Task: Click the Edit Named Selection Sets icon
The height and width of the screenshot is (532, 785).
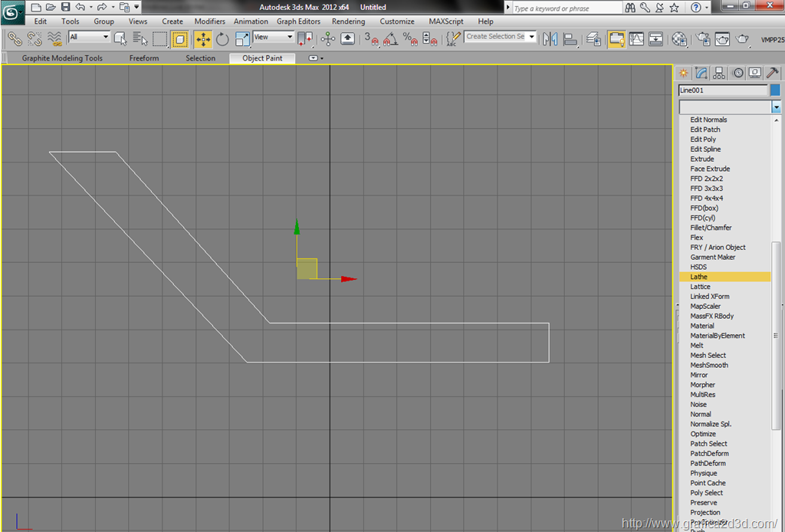Action: (452, 39)
